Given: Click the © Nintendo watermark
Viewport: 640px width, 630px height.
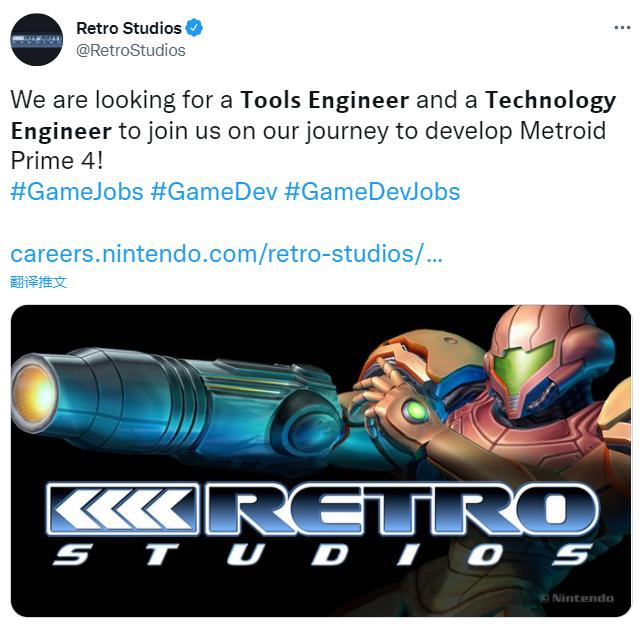Looking at the screenshot, I should pos(577,598).
